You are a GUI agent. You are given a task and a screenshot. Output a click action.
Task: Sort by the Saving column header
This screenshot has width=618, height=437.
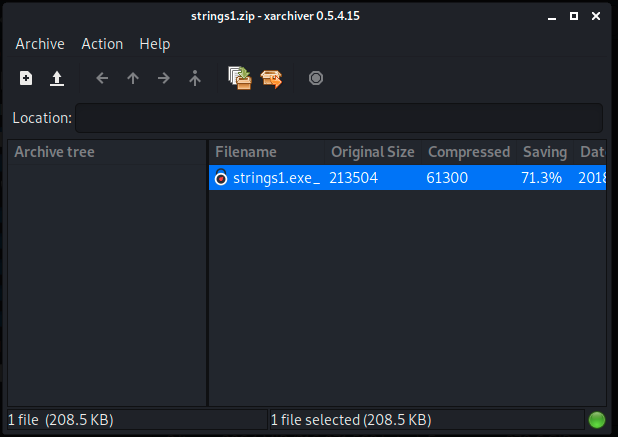545,152
